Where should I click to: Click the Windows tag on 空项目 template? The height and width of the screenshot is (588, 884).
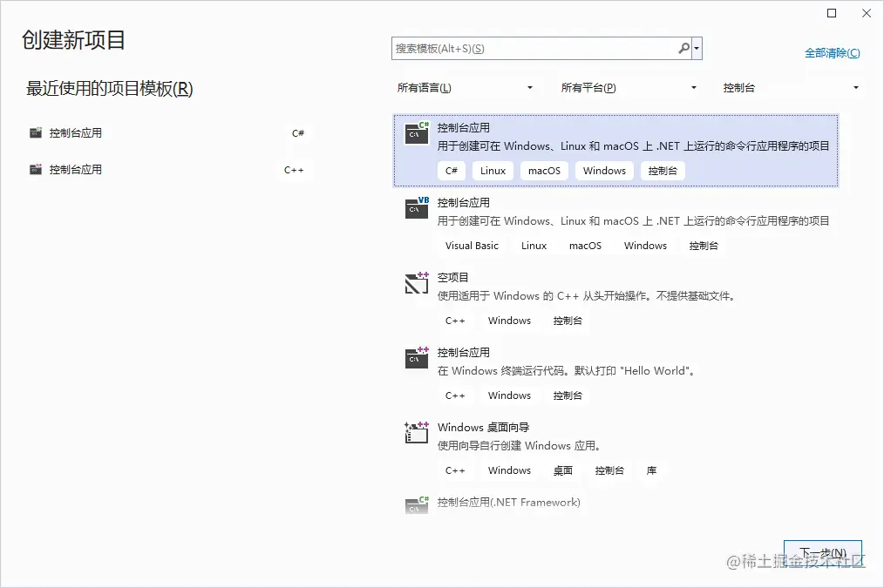coord(509,320)
